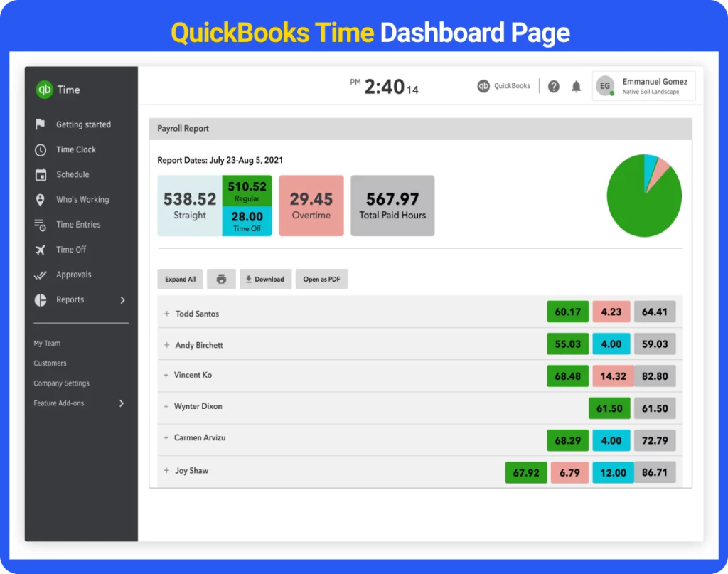
Task: Click the QuickBooks Time logo icon
Action: 45,89
